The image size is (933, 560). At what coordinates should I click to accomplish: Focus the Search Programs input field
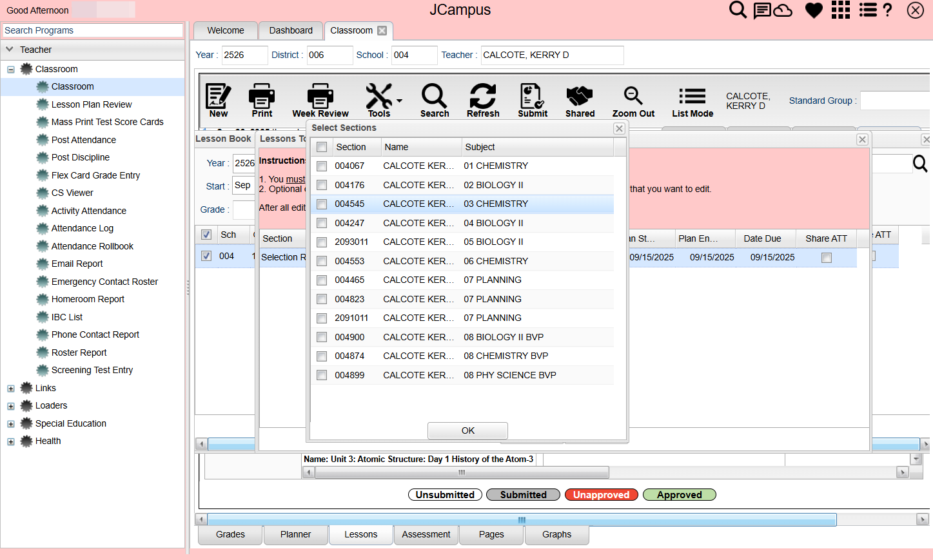93,30
